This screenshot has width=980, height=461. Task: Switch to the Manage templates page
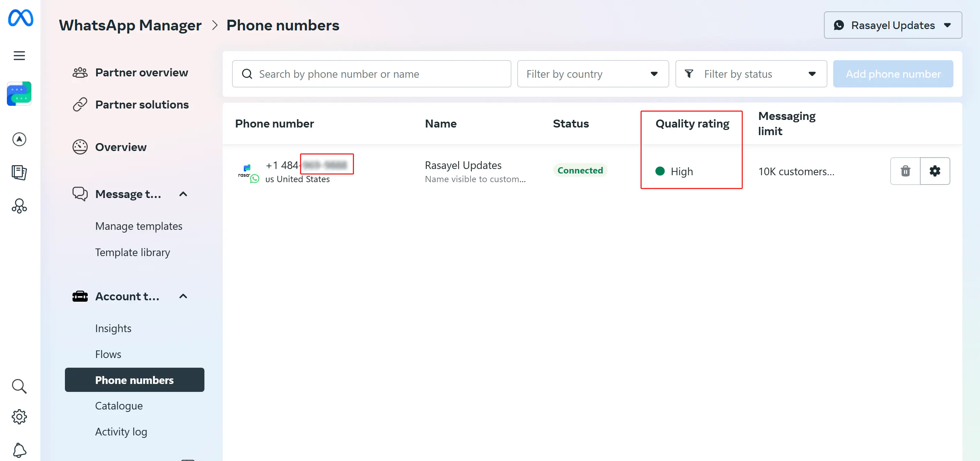[139, 225]
